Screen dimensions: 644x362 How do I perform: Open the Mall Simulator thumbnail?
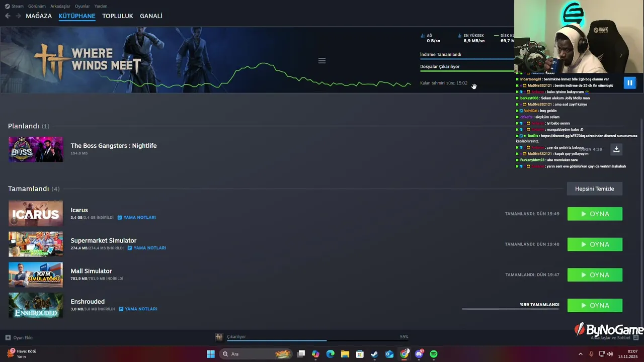[36, 275]
